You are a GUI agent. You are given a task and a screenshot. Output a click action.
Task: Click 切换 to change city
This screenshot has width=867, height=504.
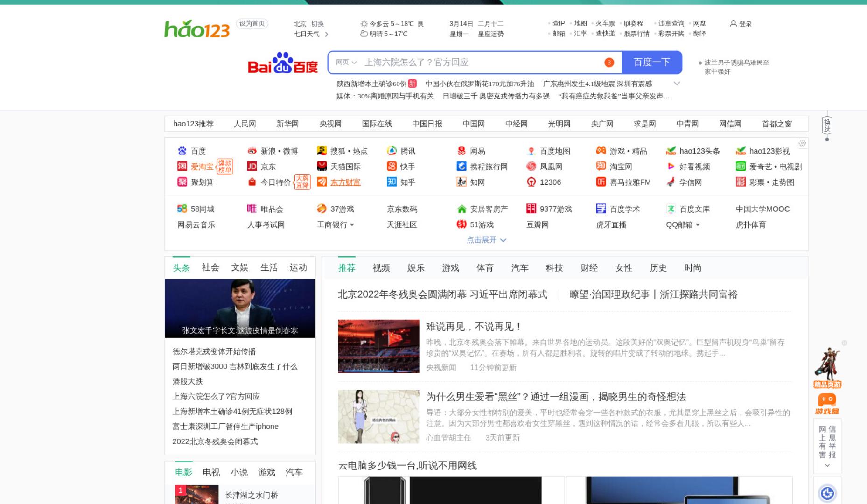[317, 24]
